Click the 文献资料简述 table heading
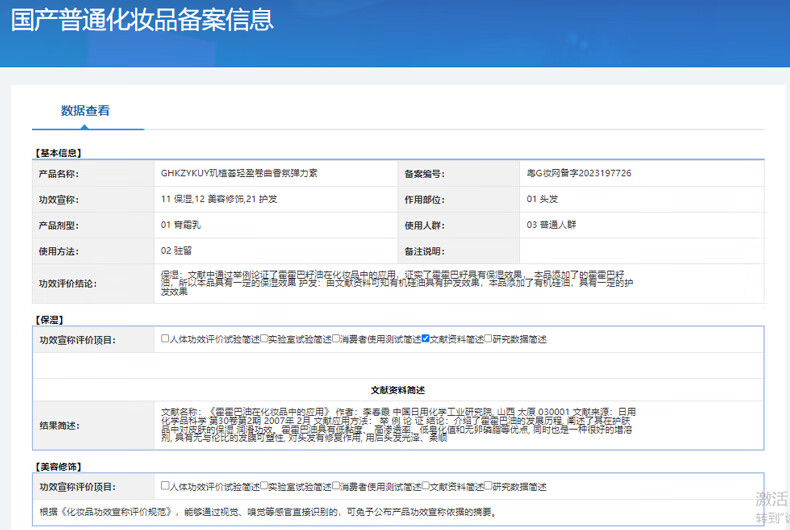This screenshot has height=530, width=790. tap(397, 390)
